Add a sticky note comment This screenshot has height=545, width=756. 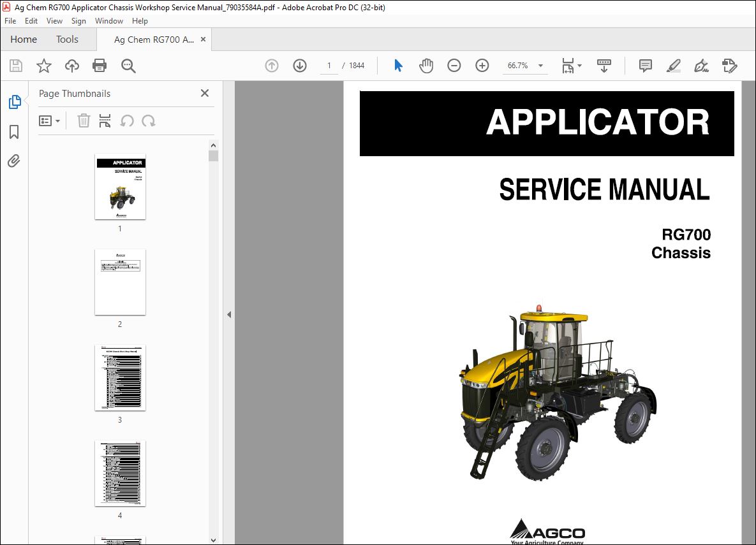point(645,66)
